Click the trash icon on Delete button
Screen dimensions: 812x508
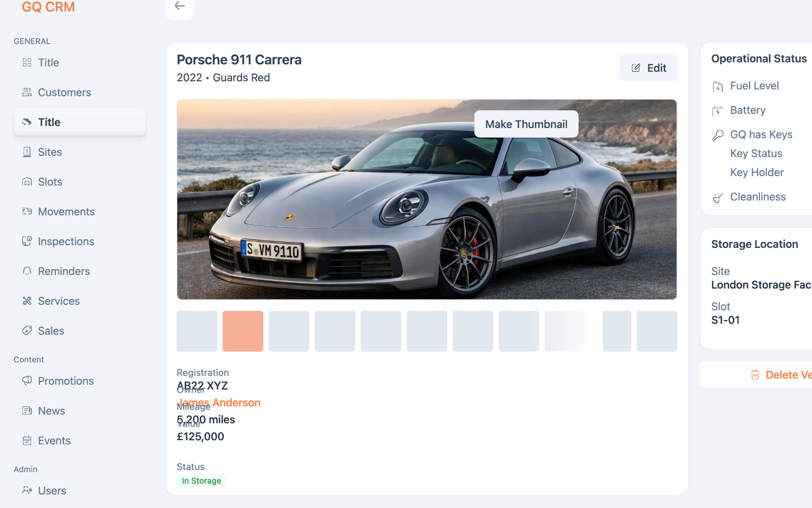[x=755, y=374]
